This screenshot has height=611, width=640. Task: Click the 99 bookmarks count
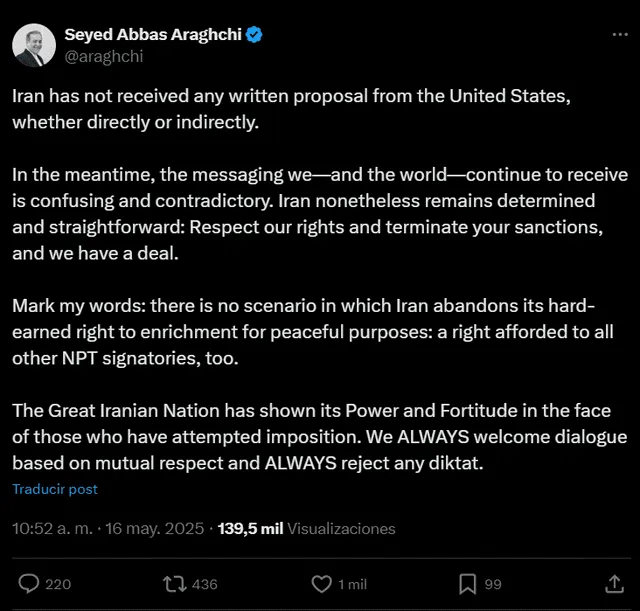click(x=493, y=584)
